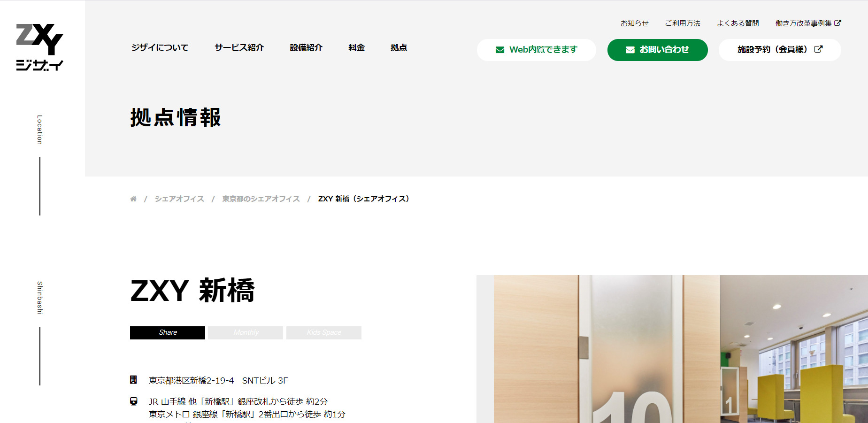
Task: Open the サービス紹介 menu
Action: pyautogui.click(x=239, y=47)
